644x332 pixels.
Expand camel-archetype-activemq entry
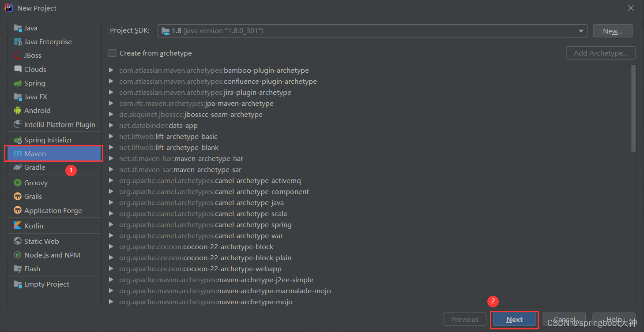click(111, 181)
